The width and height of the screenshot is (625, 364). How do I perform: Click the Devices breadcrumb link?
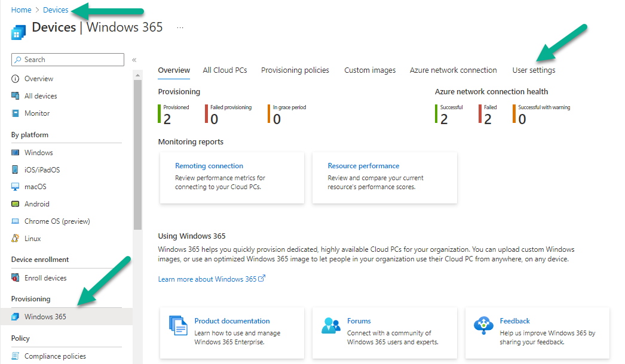[56, 10]
